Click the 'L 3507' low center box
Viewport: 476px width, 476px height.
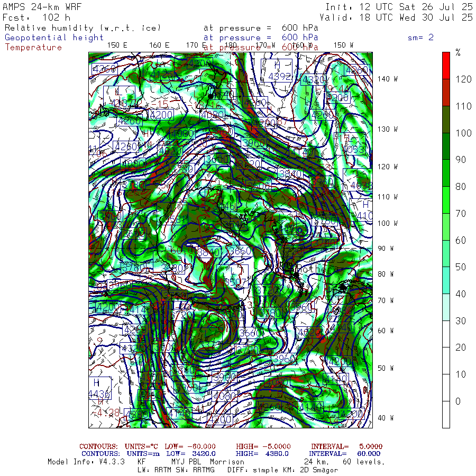233,276
